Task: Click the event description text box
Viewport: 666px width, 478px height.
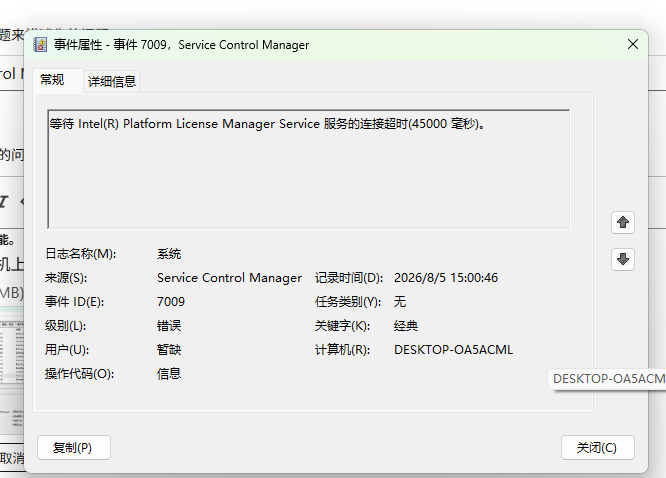Action: pyautogui.click(x=309, y=169)
